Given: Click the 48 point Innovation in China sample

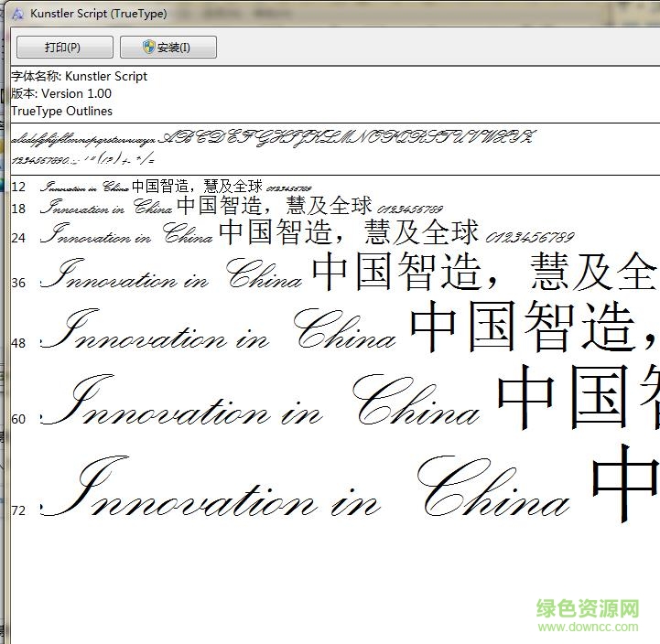Looking at the screenshot, I should pyautogui.click(x=219, y=329).
